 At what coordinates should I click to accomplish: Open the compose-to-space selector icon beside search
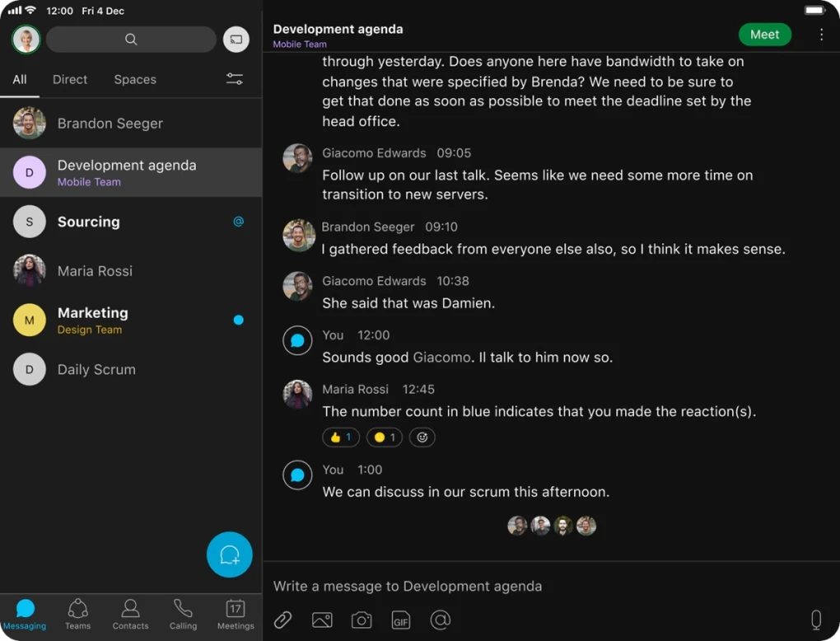236,40
